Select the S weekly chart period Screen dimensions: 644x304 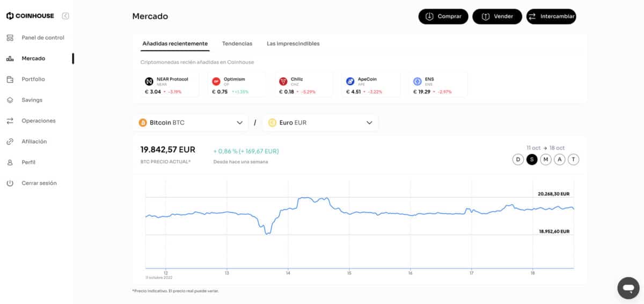532,160
